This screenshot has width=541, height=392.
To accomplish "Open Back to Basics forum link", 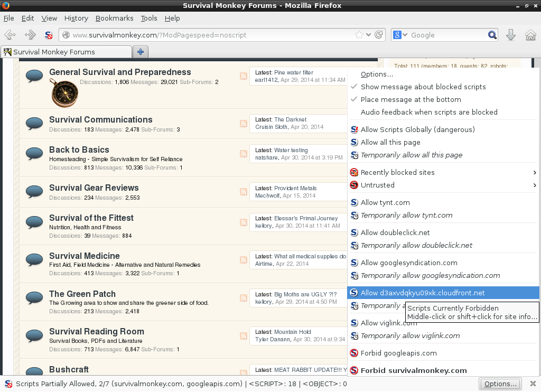I will [79, 150].
